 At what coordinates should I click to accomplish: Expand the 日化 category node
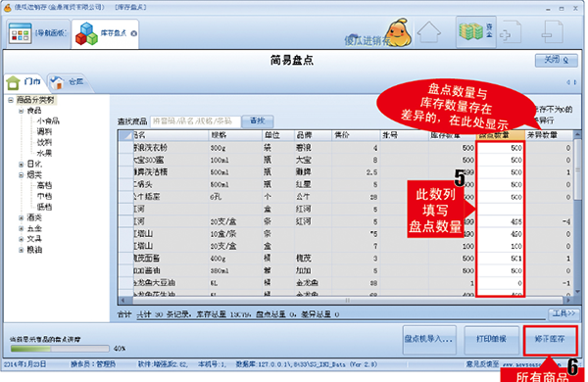(x=22, y=165)
